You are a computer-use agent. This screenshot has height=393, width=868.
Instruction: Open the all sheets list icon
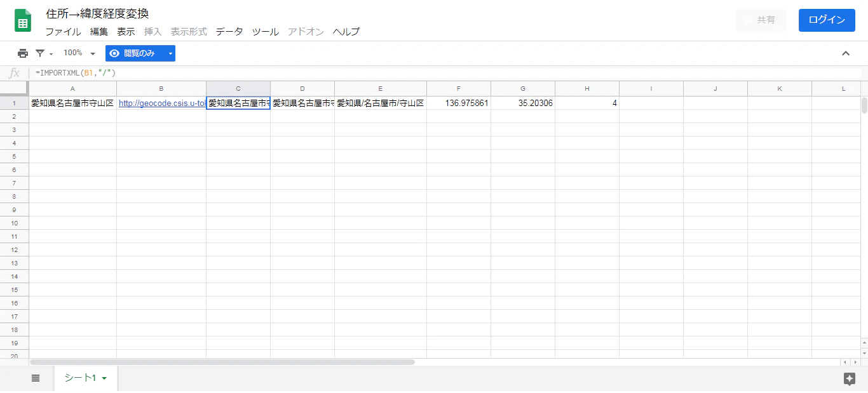36,378
